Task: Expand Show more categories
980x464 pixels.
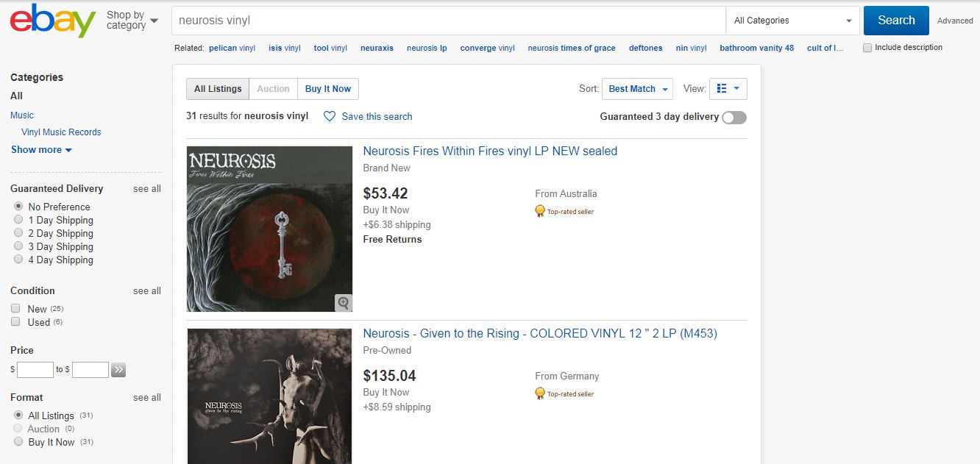Action: 41,149
